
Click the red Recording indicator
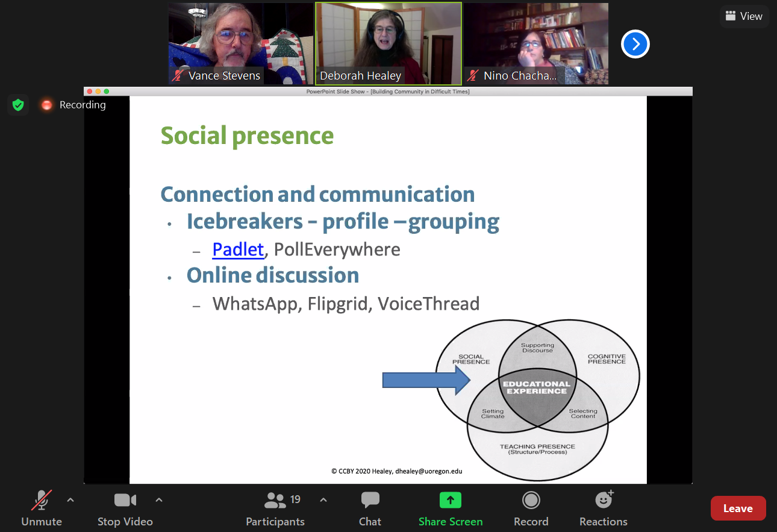tap(46, 105)
